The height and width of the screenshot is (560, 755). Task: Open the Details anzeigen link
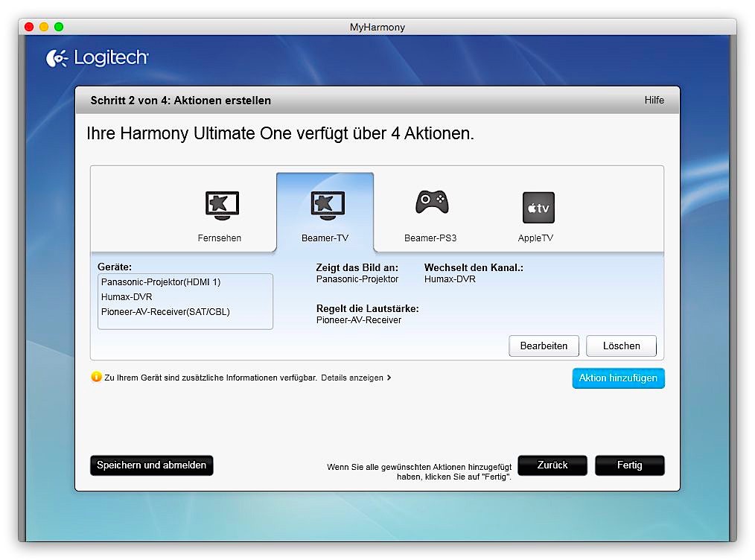click(x=351, y=378)
